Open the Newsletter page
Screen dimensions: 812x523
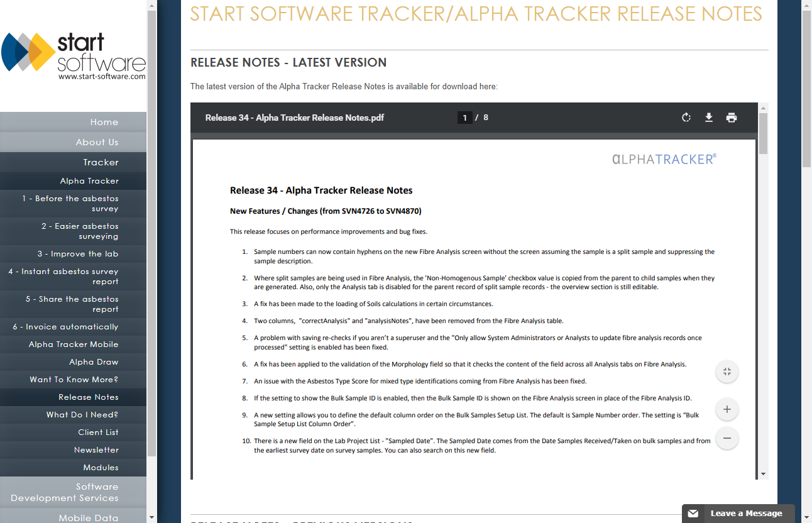pyautogui.click(x=73, y=450)
